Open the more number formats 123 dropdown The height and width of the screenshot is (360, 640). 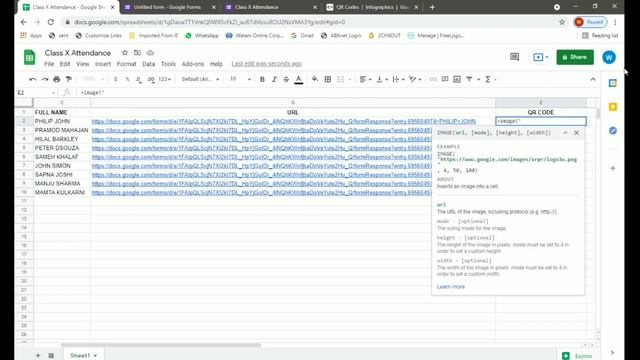pyautogui.click(x=164, y=79)
